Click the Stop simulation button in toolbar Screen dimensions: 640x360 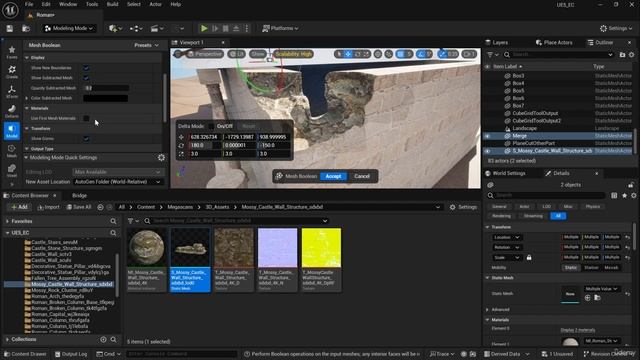225,28
